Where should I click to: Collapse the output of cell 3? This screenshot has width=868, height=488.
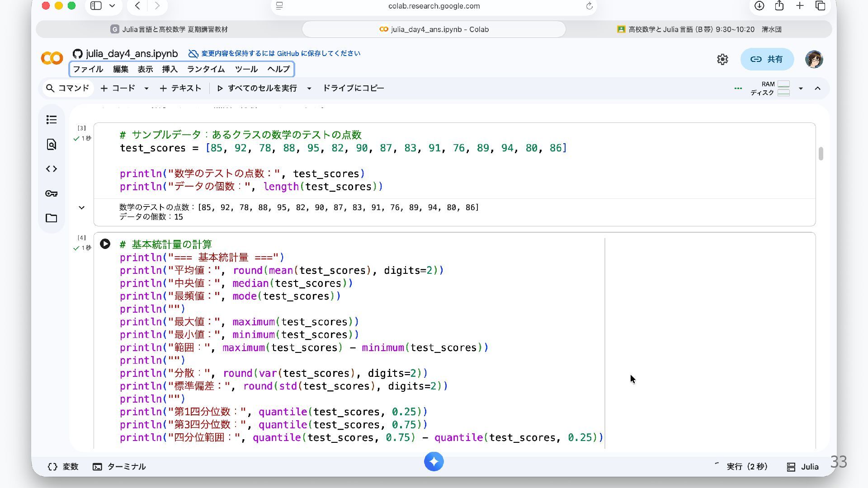tap(81, 208)
